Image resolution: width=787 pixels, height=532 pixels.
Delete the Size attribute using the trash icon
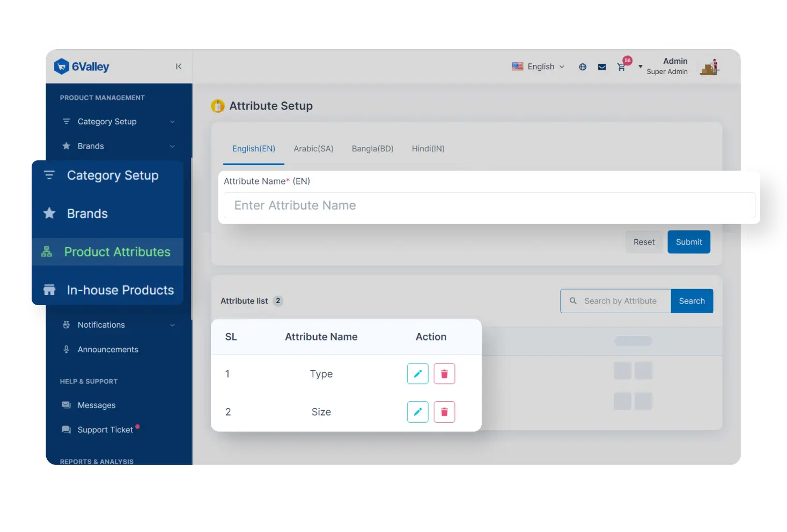click(x=444, y=411)
